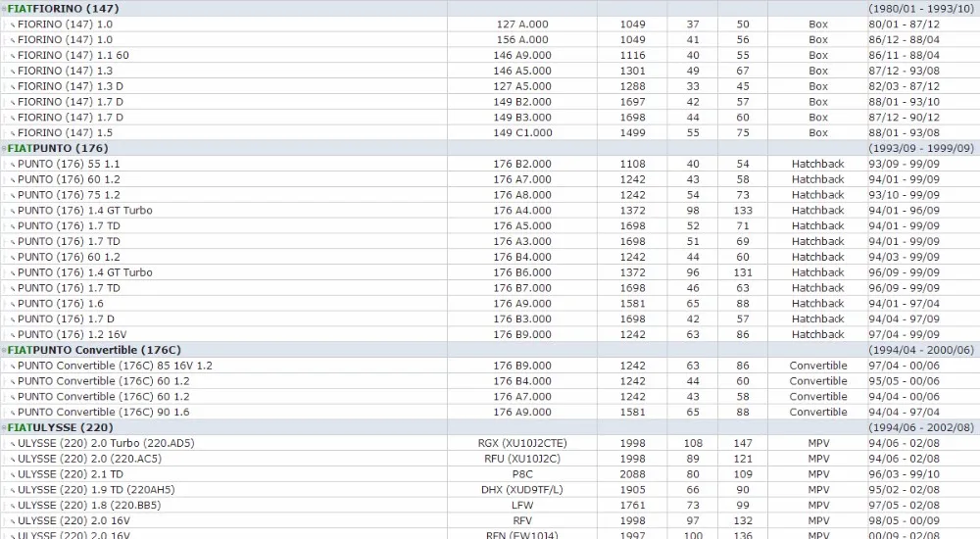Click engine code 176 A4.000 cell
The width and height of the screenshot is (980, 539).
point(522,211)
